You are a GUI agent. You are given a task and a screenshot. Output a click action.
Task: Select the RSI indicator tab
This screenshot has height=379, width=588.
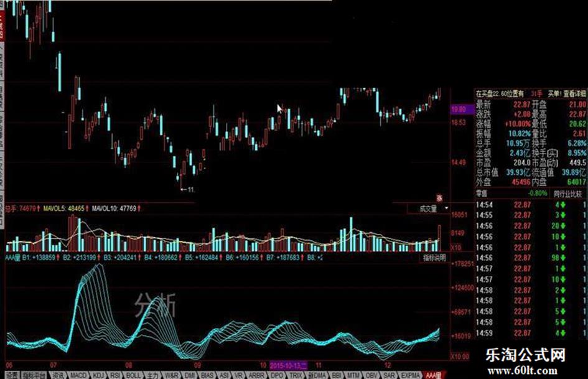click(115, 375)
